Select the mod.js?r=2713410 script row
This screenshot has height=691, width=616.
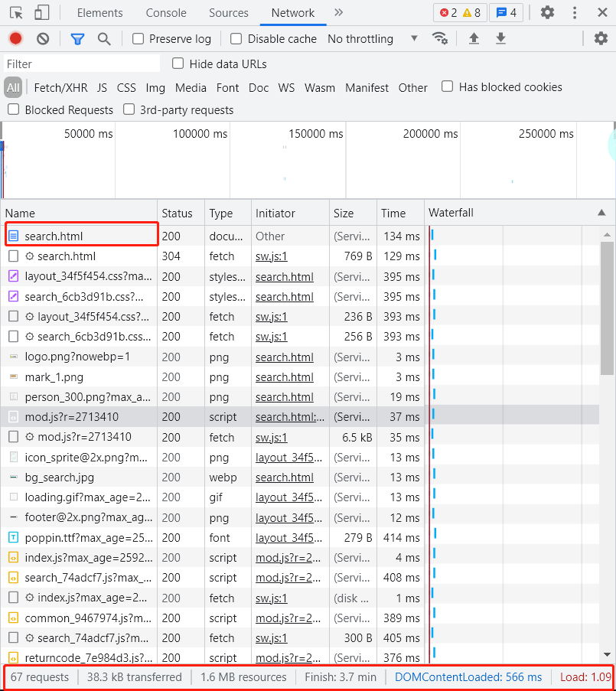pos(300,417)
